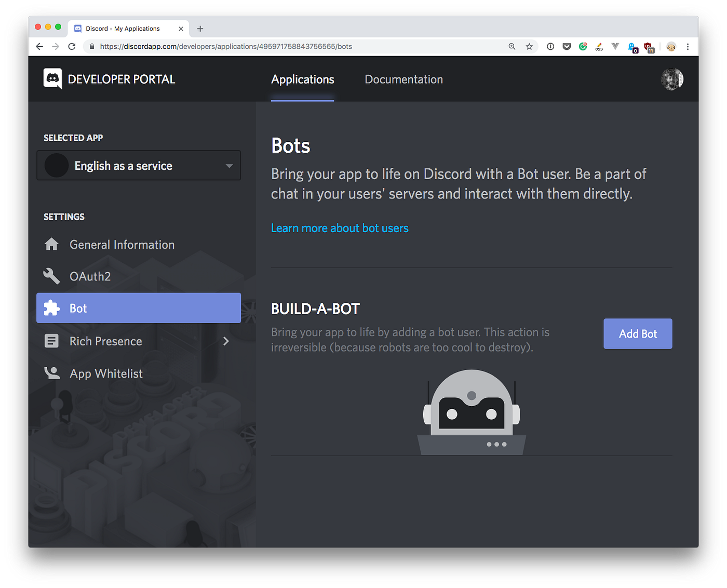Expand the Rich Presence chevron
The image size is (727, 588).
point(226,341)
